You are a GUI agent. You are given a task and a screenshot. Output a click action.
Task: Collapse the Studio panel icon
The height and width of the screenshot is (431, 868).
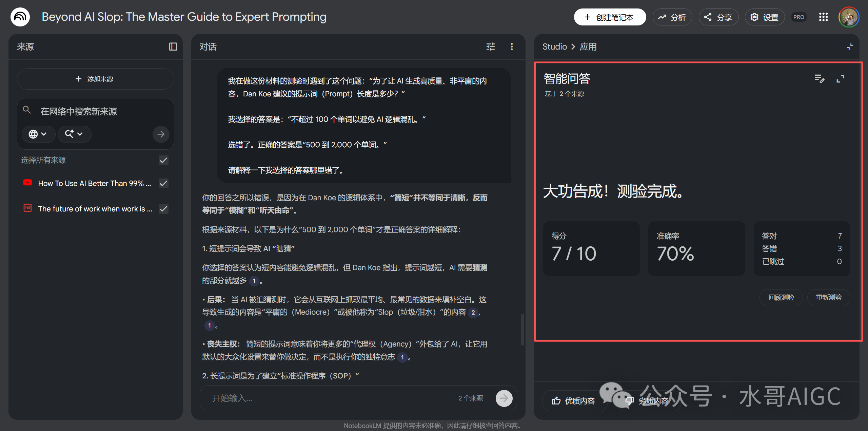click(849, 46)
